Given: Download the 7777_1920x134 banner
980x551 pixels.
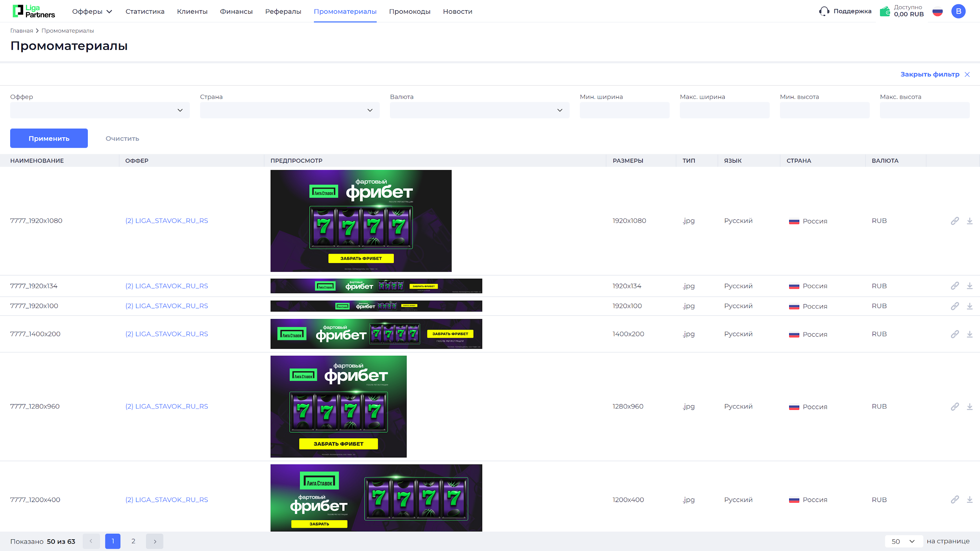Looking at the screenshot, I should click(969, 286).
